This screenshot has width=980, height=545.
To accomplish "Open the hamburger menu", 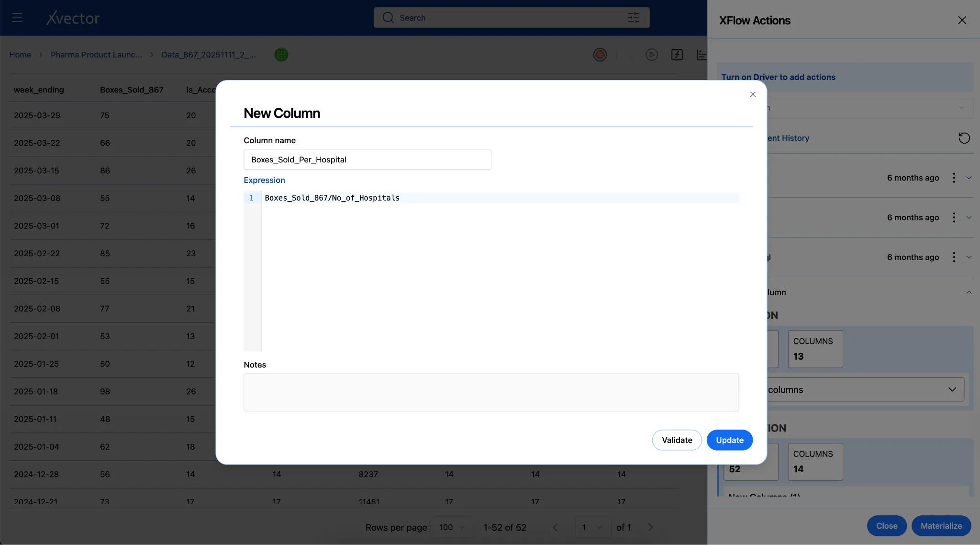I will click(17, 18).
